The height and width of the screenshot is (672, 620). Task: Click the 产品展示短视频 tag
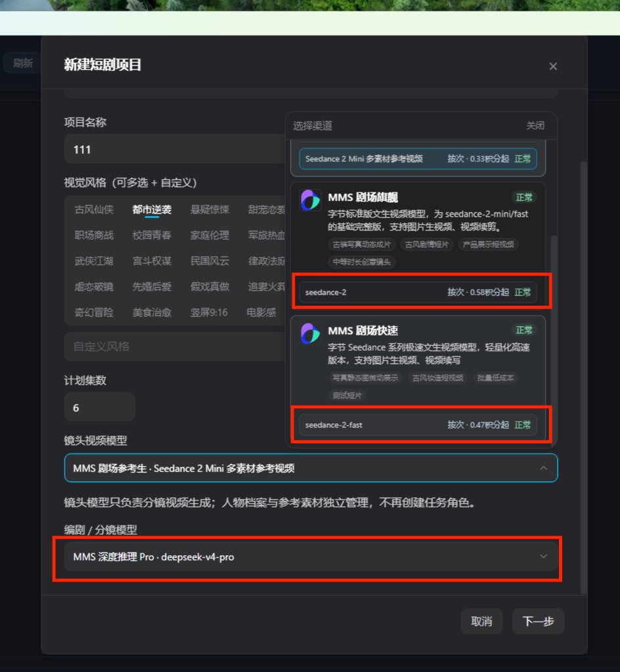coord(489,244)
